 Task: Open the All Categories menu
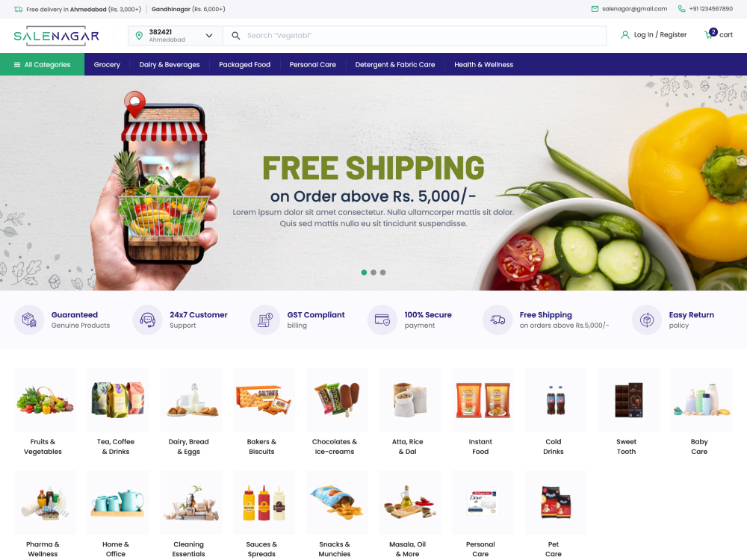click(x=43, y=64)
